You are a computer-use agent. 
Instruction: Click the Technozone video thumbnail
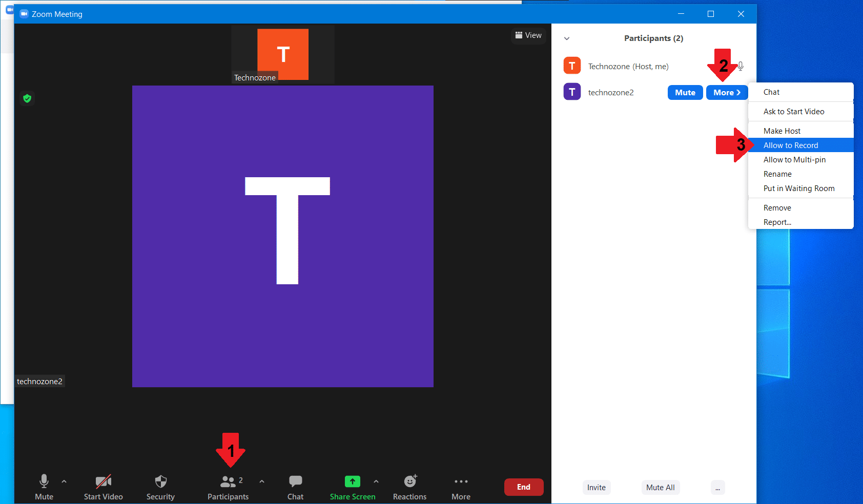coord(283,54)
